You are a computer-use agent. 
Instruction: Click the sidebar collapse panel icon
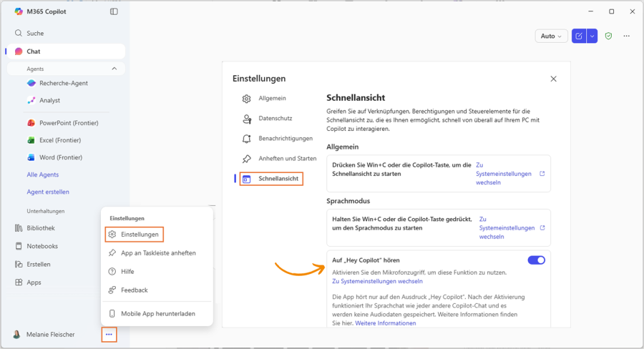click(x=114, y=11)
